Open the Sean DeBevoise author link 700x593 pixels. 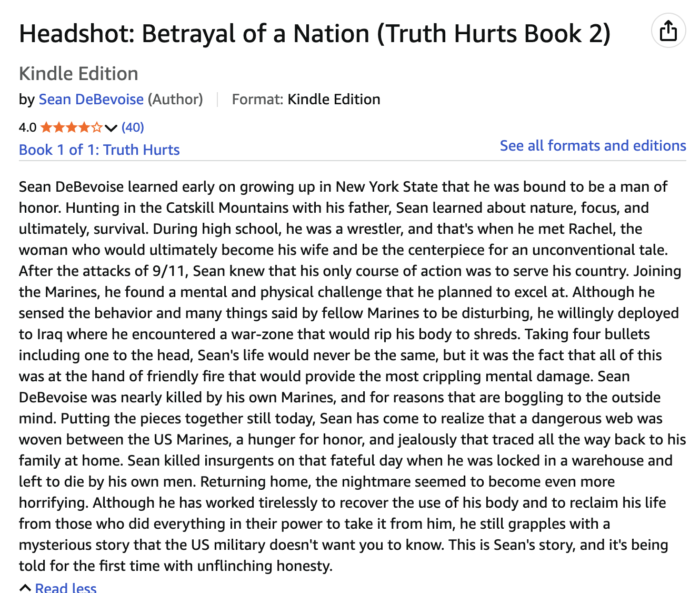click(x=91, y=100)
